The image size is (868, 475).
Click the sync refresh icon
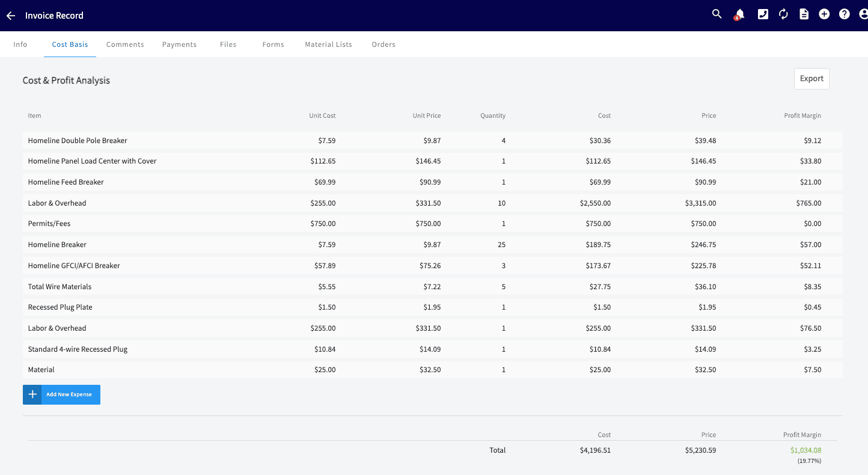783,14
